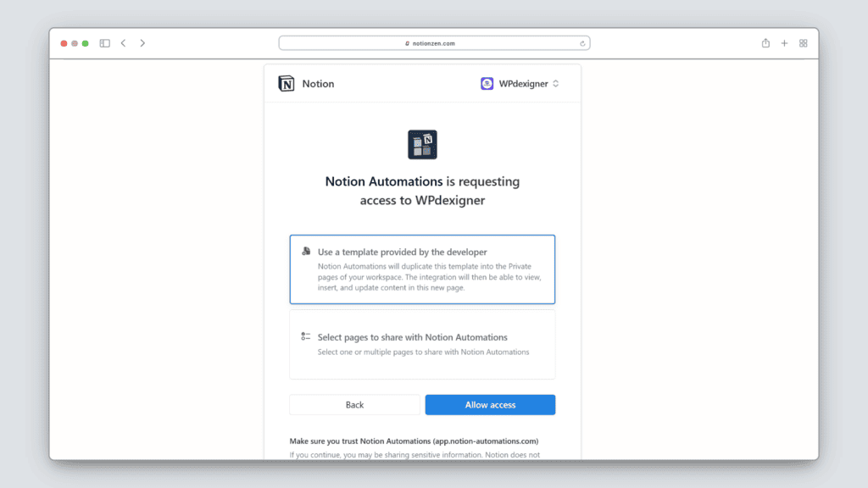Click the green full-screen window button
Viewport: 868px width, 488px height.
pos(86,43)
